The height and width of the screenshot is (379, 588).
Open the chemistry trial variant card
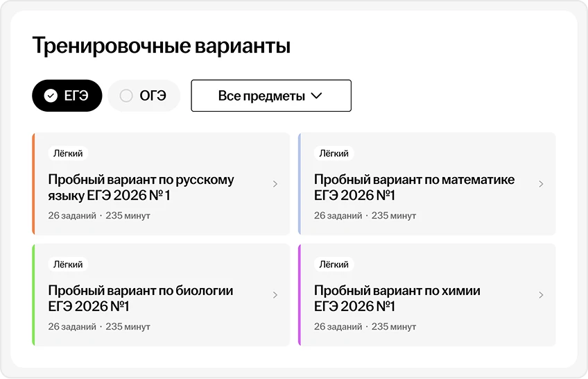[427, 295]
